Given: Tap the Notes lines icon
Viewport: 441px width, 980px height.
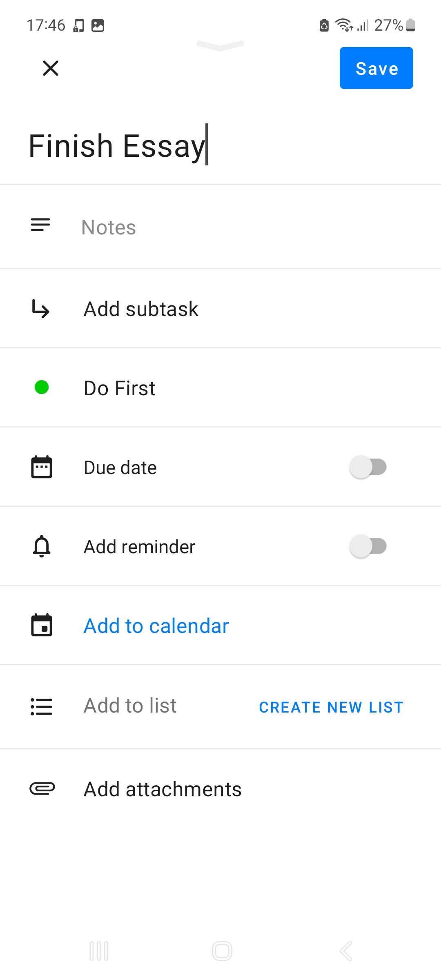Looking at the screenshot, I should coord(40,225).
